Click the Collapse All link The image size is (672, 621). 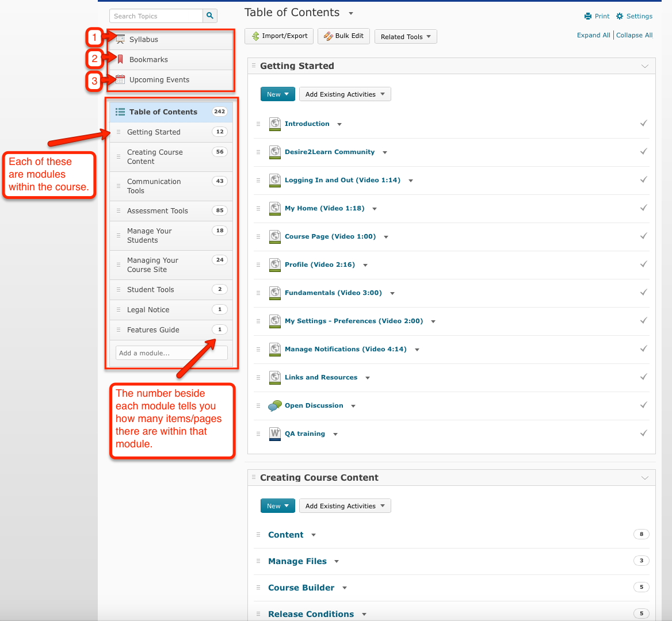[634, 35]
